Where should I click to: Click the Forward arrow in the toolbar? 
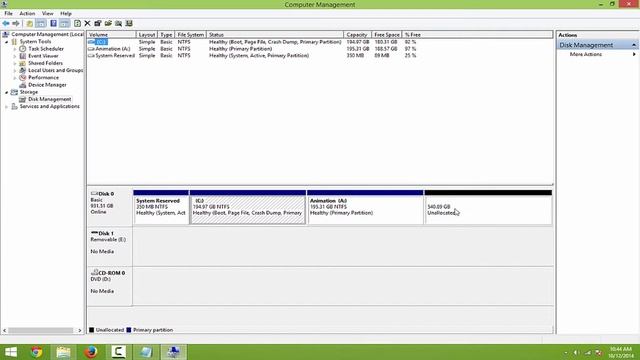16,24
